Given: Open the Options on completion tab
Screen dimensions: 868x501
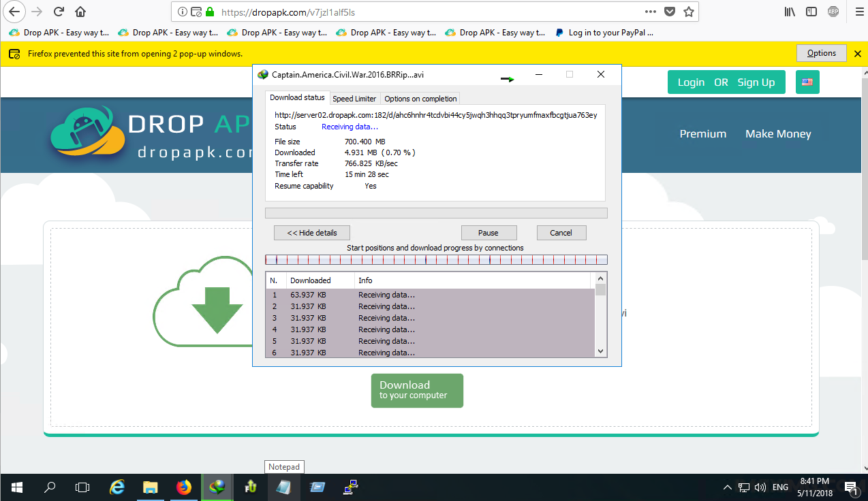Looking at the screenshot, I should (420, 99).
